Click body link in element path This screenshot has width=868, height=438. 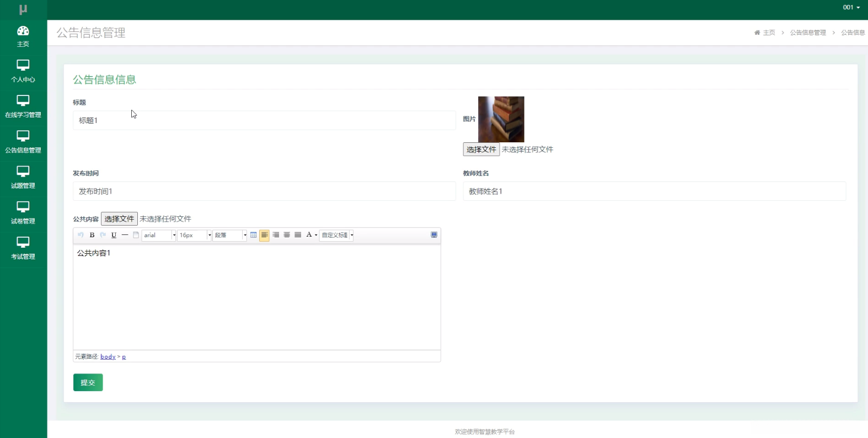point(108,357)
